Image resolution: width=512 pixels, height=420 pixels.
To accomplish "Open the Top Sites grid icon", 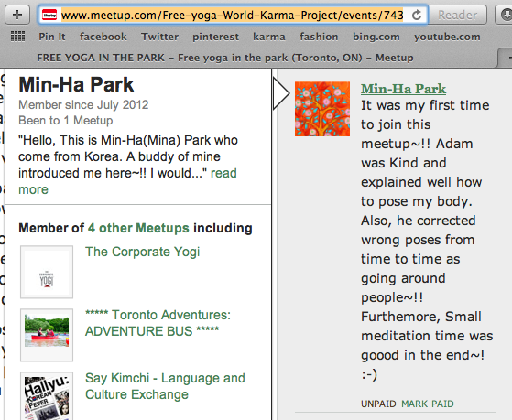I will (17, 37).
